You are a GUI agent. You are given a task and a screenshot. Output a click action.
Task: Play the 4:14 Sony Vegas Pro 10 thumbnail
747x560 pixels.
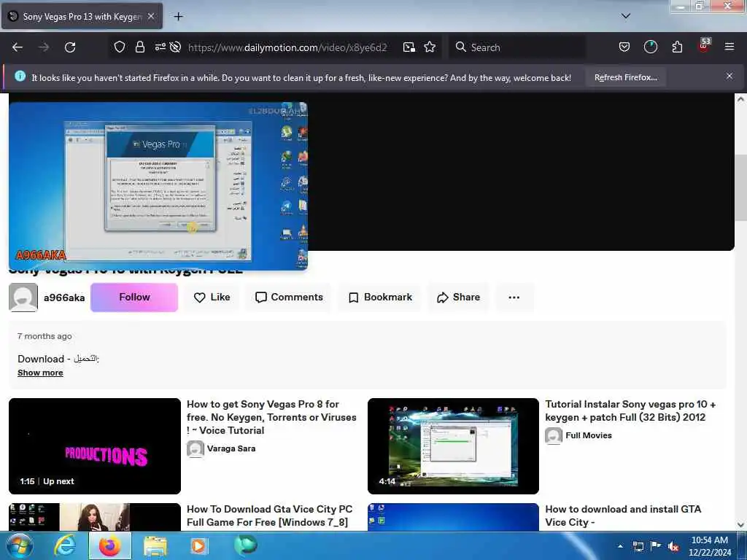click(x=453, y=446)
